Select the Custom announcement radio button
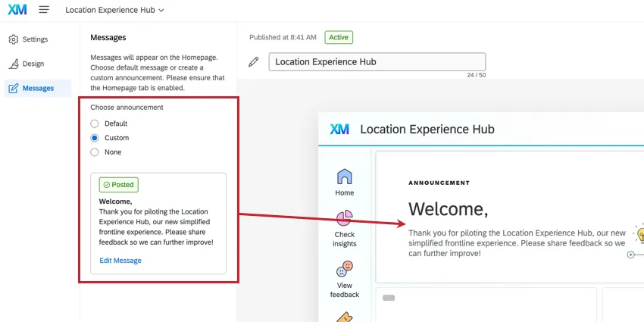The width and height of the screenshot is (644, 322). pyautogui.click(x=95, y=138)
